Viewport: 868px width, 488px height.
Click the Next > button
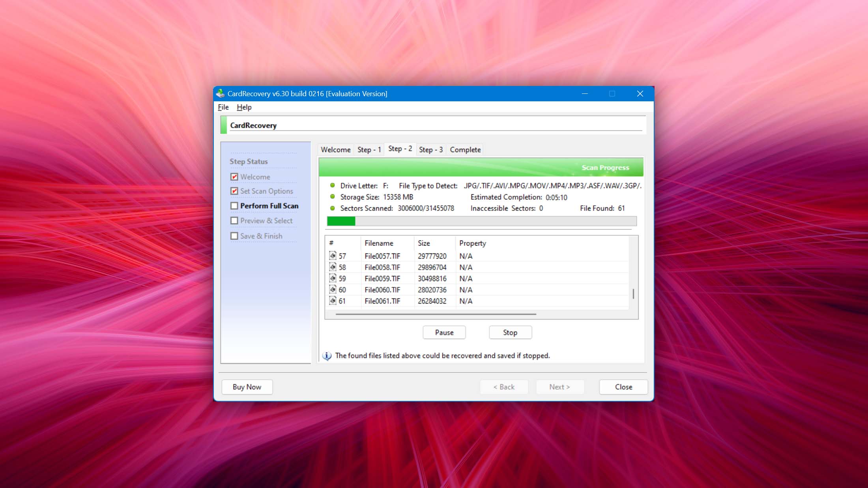560,387
